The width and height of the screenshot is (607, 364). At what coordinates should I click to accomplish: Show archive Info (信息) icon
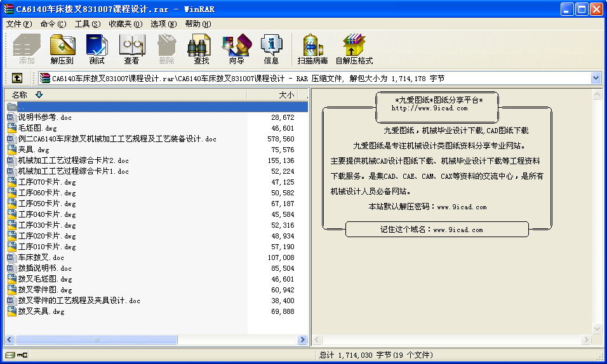pos(271,49)
